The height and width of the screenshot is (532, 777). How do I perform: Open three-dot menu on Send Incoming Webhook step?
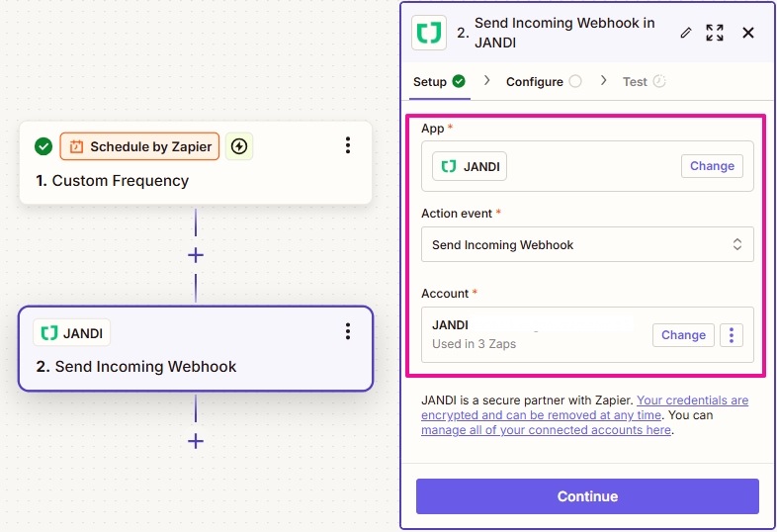[x=348, y=331]
